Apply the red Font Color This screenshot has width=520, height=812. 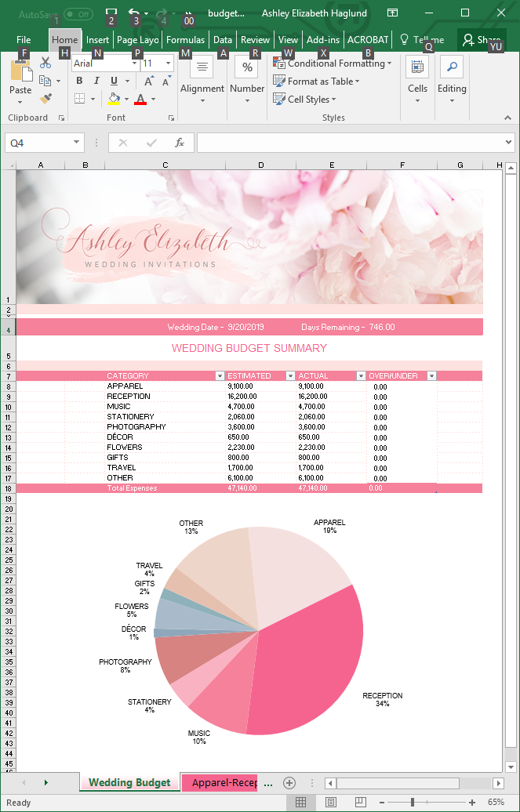click(x=140, y=99)
